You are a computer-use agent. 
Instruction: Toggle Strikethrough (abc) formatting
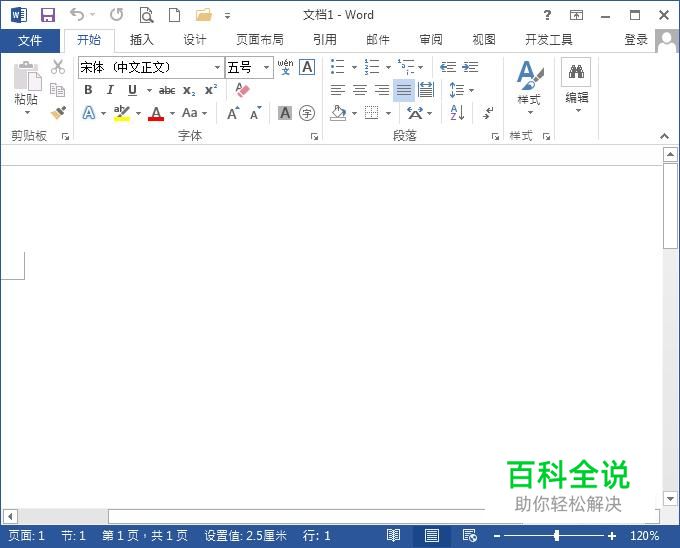tap(167, 90)
